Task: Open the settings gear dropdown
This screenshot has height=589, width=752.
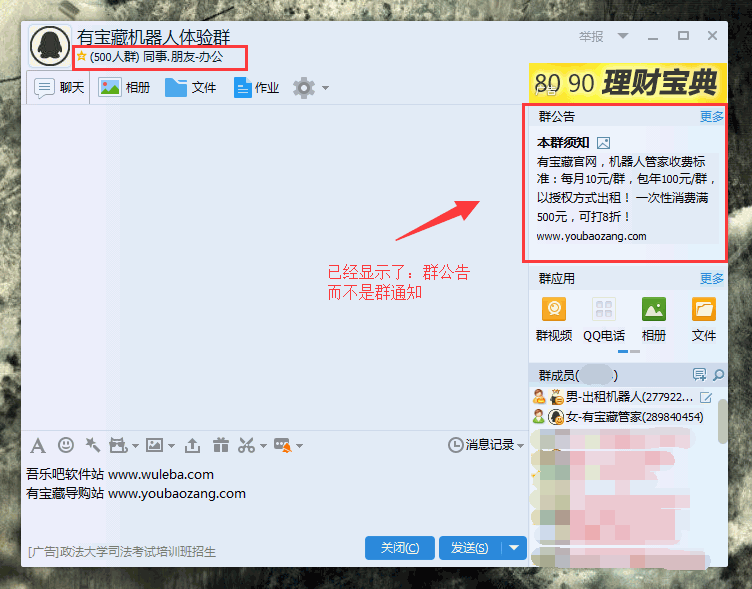Action: click(310, 88)
